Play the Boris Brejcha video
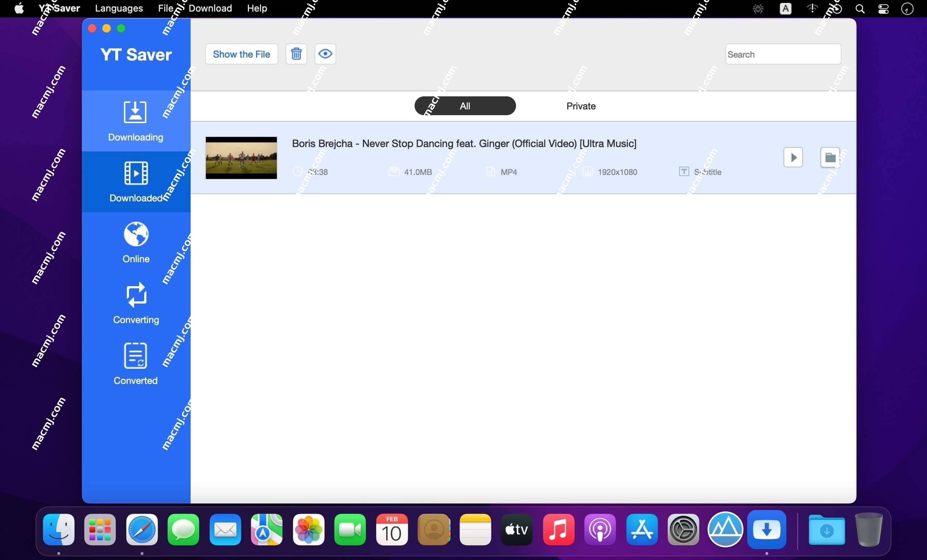927x560 pixels. pos(793,157)
